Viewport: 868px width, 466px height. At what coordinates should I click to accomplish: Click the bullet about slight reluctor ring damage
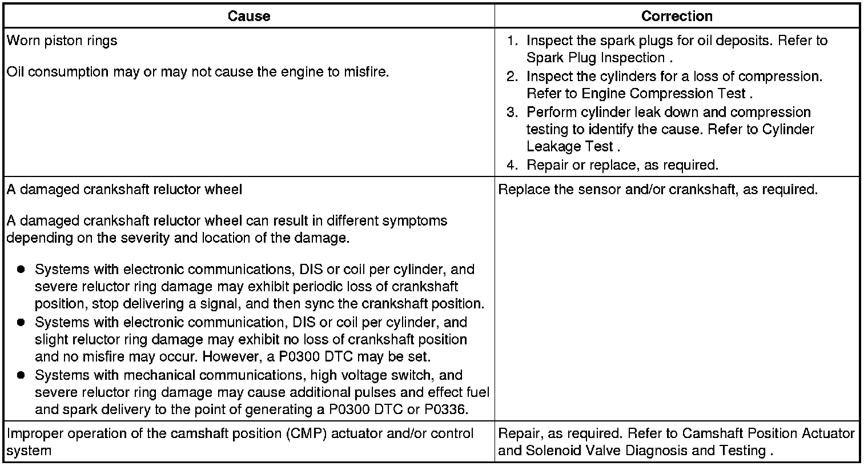tap(251, 339)
